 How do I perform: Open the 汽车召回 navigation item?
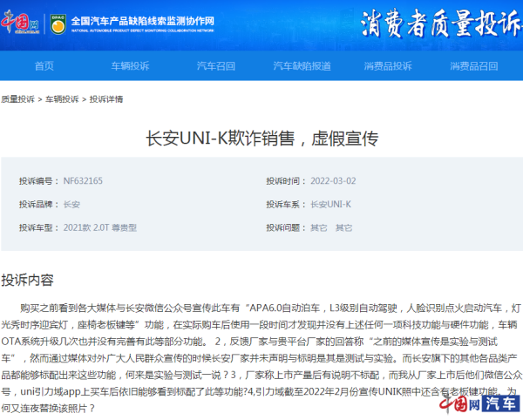215,66
